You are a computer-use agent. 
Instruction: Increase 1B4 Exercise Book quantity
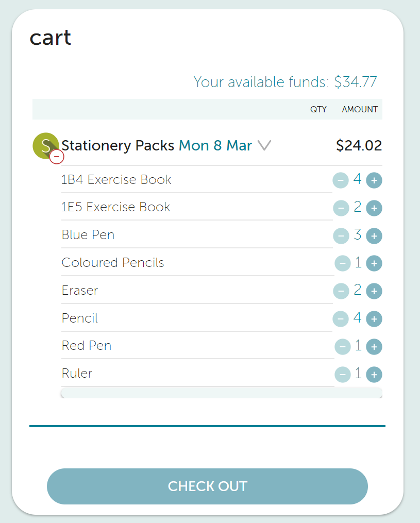point(374,180)
